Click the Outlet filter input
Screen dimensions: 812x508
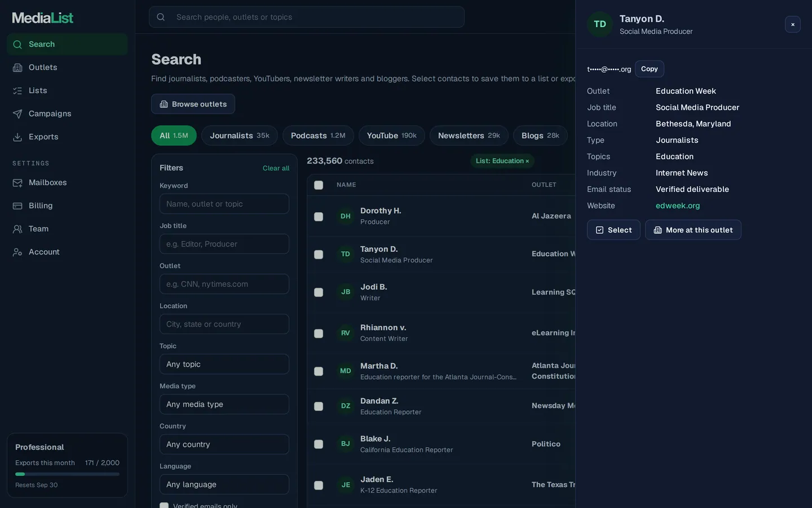pos(224,284)
